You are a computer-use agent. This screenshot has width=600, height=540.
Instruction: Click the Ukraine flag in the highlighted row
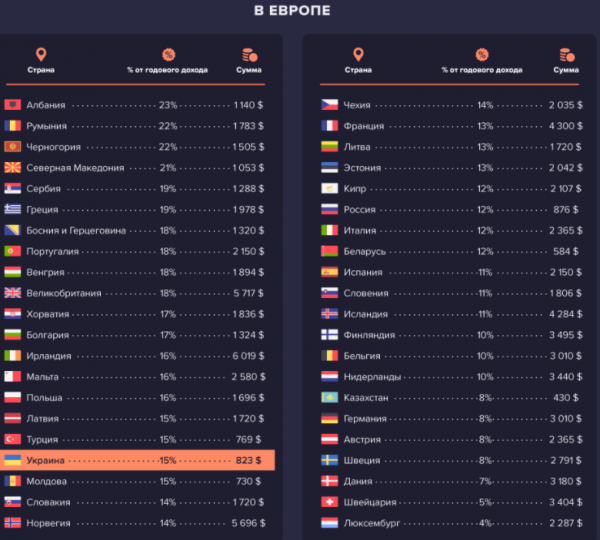pyautogui.click(x=12, y=460)
